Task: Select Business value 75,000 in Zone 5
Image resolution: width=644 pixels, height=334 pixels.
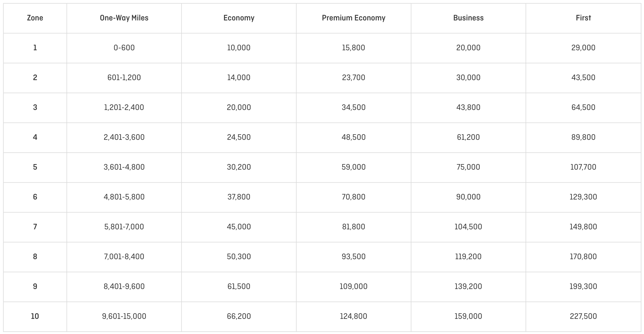Action: tap(468, 167)
